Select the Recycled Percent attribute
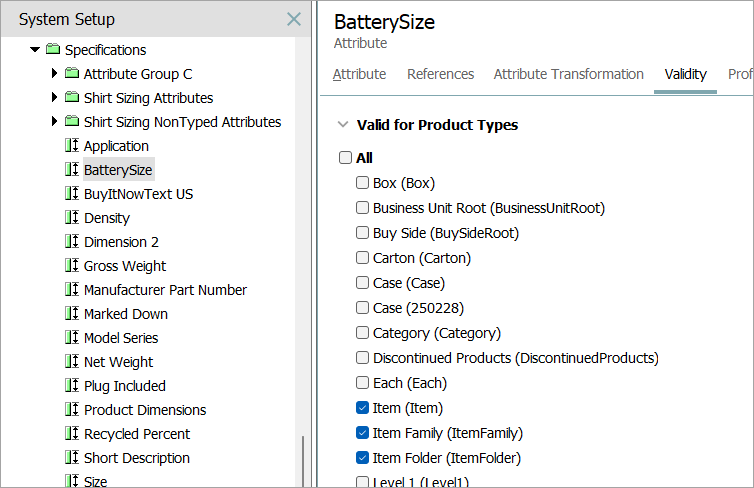 pos(137,434)
